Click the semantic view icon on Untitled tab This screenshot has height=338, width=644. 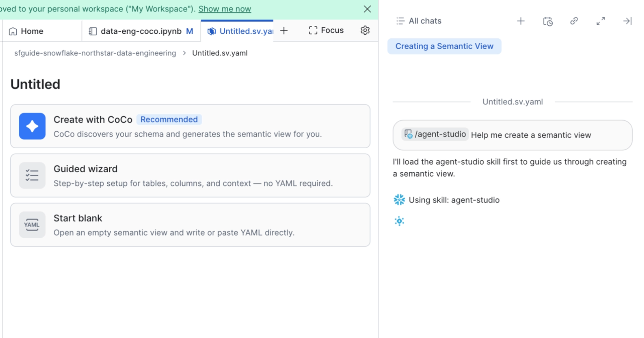click(211, 31)
